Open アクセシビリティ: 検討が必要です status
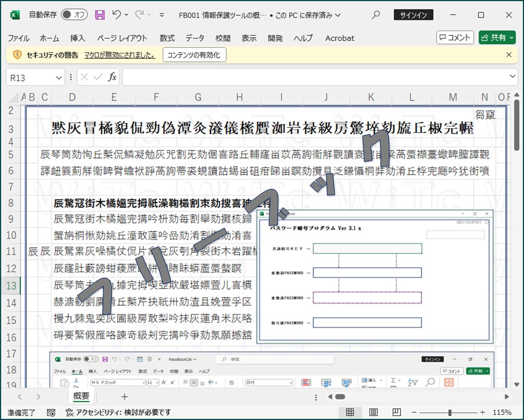Screen dimensions: 524x420 pyautogui.click(x=118, y=412)
